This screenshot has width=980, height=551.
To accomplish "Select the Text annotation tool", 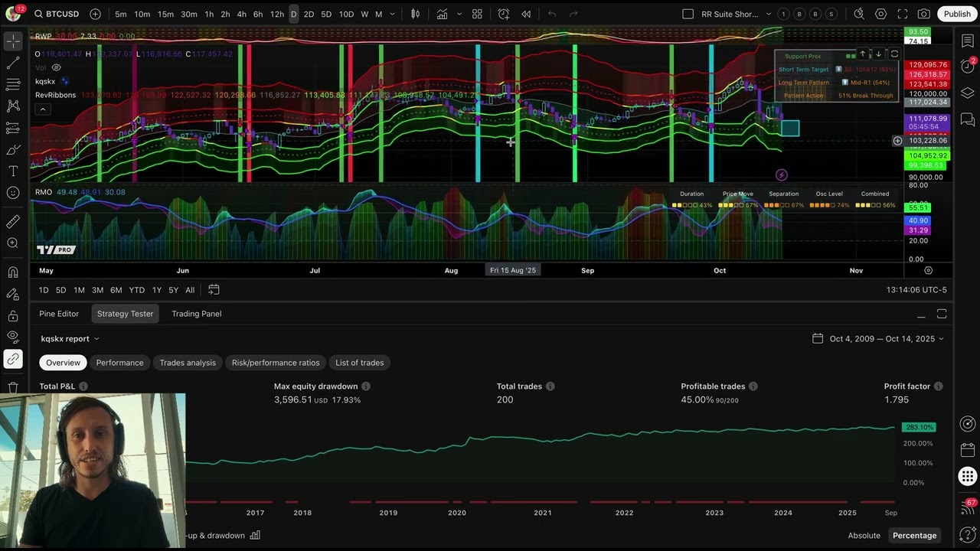I will pos(13,171).
